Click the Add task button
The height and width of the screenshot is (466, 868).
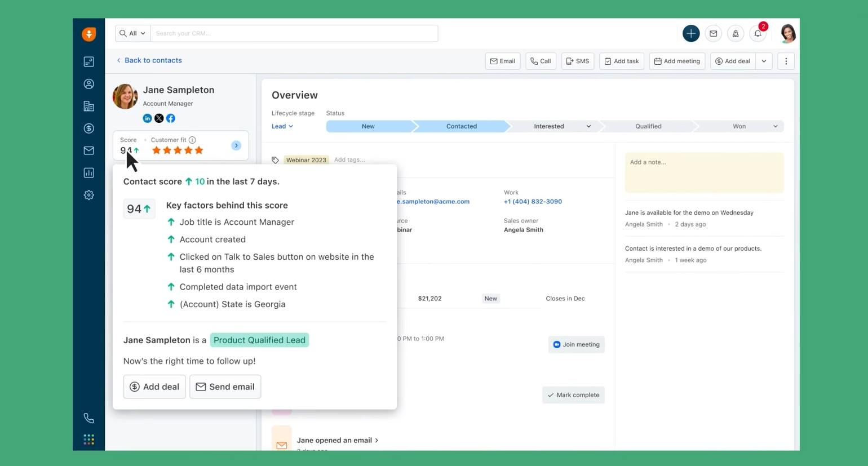622,61
